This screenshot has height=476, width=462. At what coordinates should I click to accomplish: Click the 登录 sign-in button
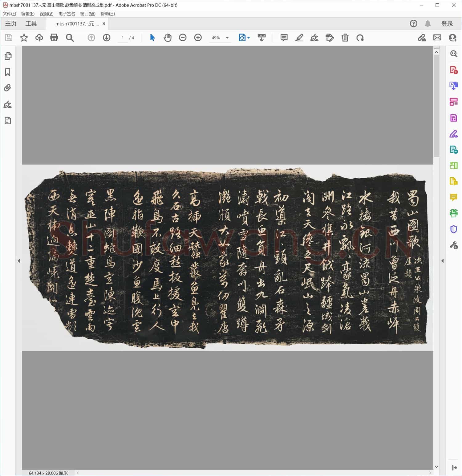coord(447,24)
